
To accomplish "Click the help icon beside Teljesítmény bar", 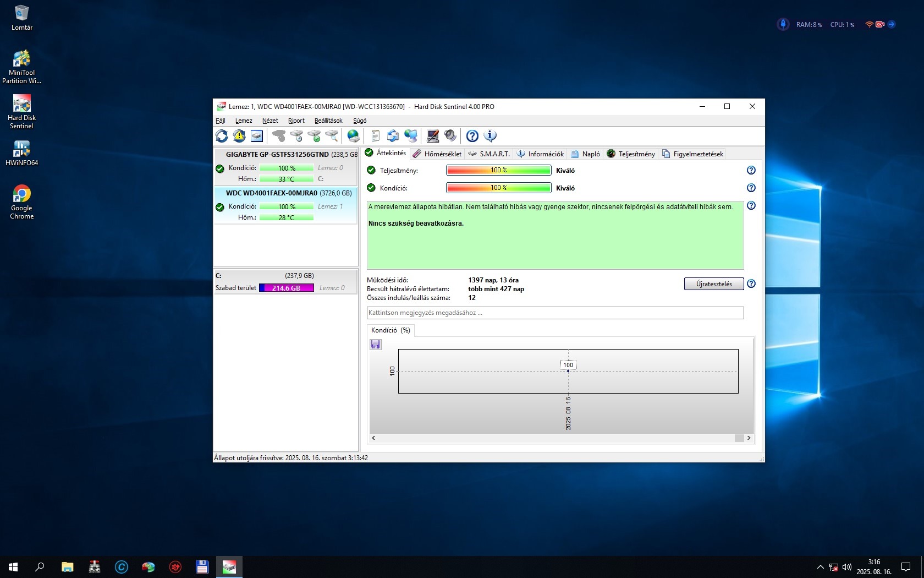I will [751, 171].
